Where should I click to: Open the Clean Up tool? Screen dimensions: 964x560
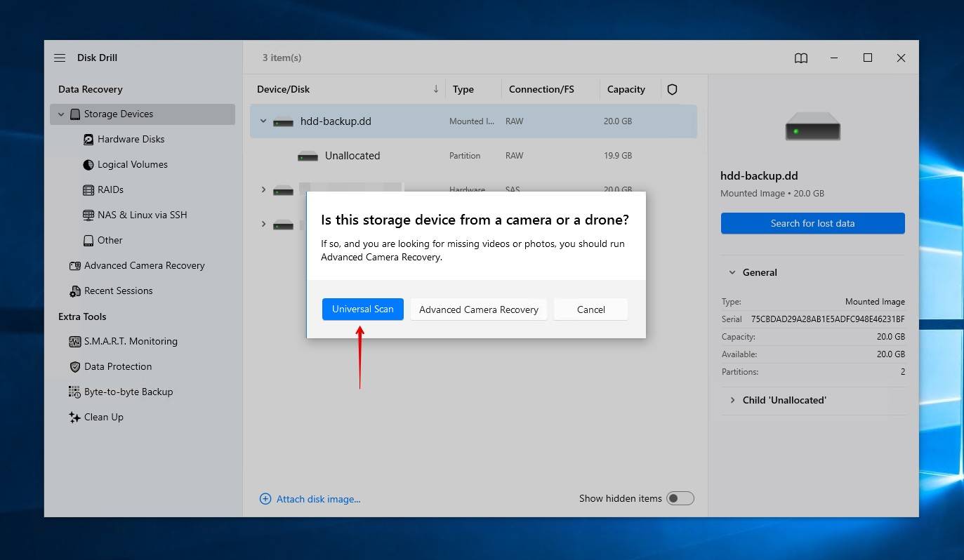click(103, 417)
